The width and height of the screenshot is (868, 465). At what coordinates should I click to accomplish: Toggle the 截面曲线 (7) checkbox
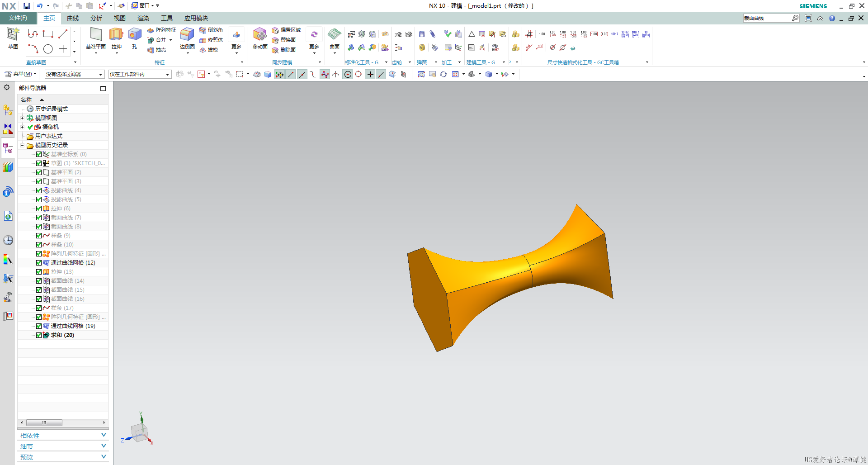coord(39,218)
